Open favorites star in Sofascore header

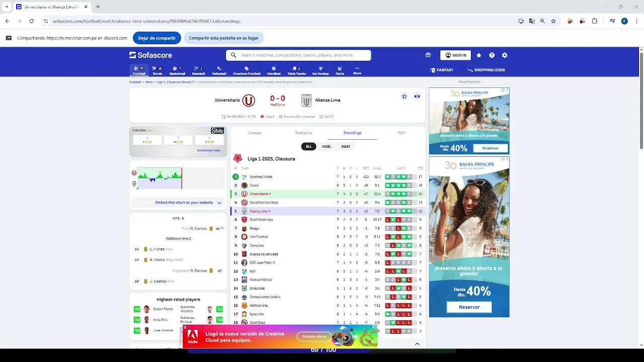coord(478,55)
